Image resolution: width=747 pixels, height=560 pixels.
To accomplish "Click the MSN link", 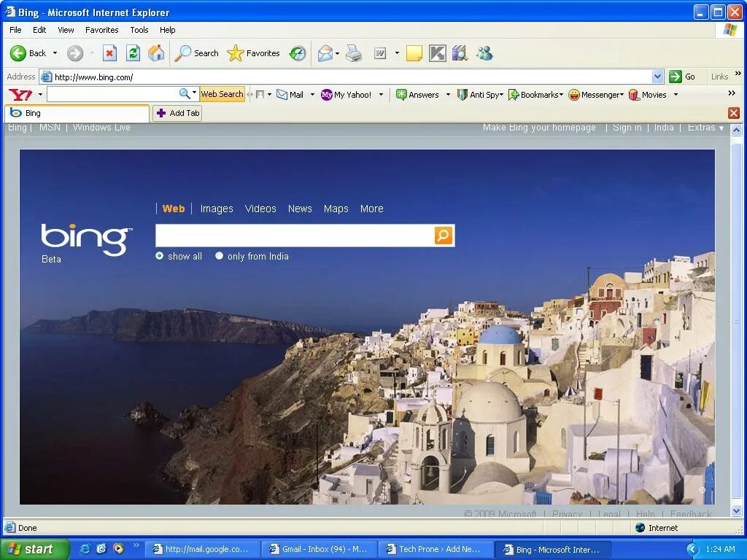I will point(50,128).
